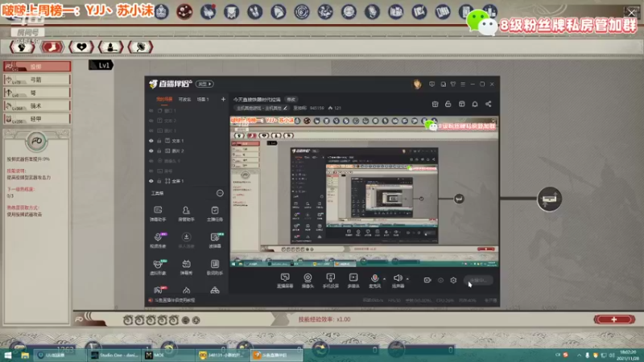Open the 虚拟形象 tool
The width and height of the screenshot is (644, 362).
pos(158,267)
